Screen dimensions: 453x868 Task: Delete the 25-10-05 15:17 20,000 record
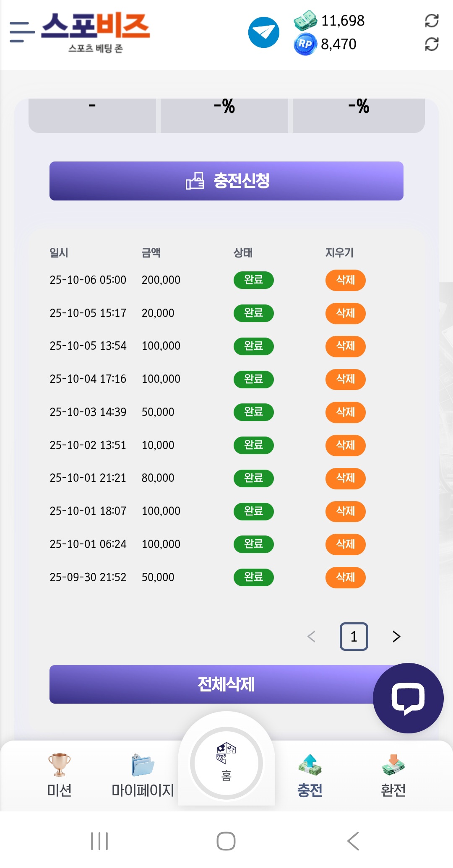coord(345,313)
